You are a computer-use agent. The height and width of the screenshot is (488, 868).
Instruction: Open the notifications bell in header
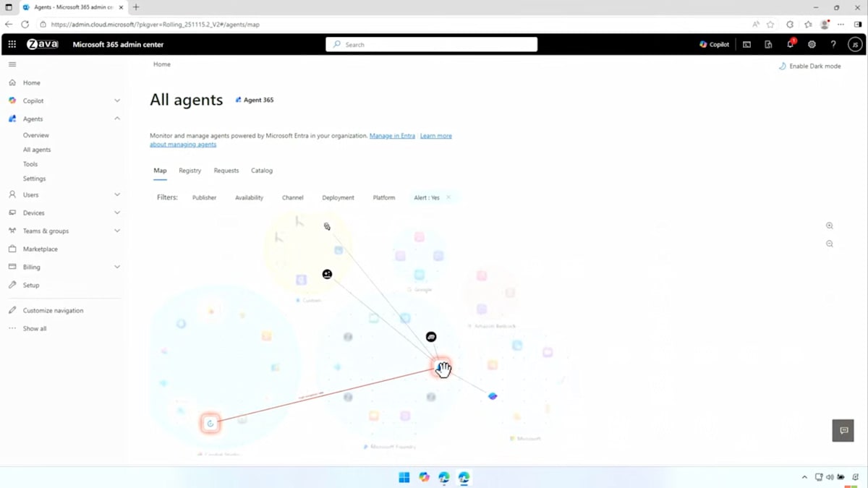790,44
